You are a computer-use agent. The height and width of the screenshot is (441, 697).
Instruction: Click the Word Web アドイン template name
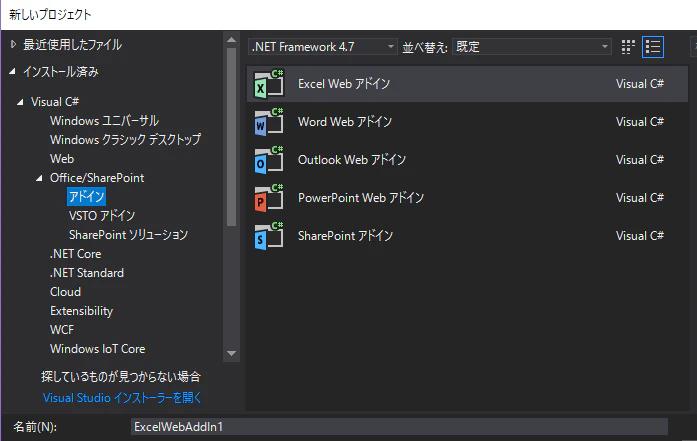(x=345, y=122)
